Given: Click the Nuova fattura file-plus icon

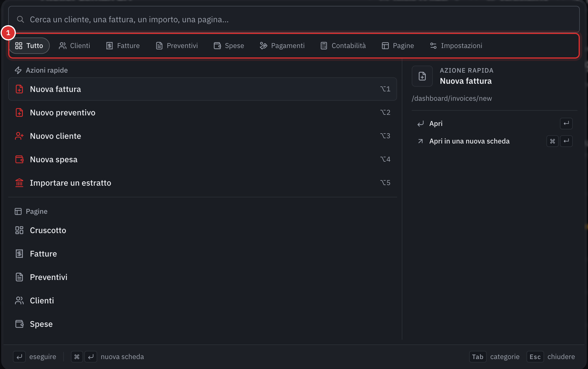Looking at the screenshot, I should coord(19,89).
